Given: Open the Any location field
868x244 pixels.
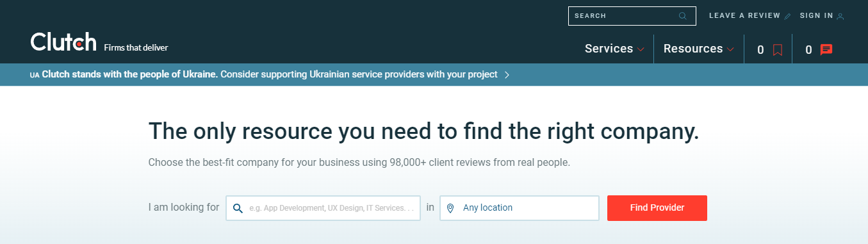Looking at the screenshot, I should pyautogui.click(x=520, y=208).
